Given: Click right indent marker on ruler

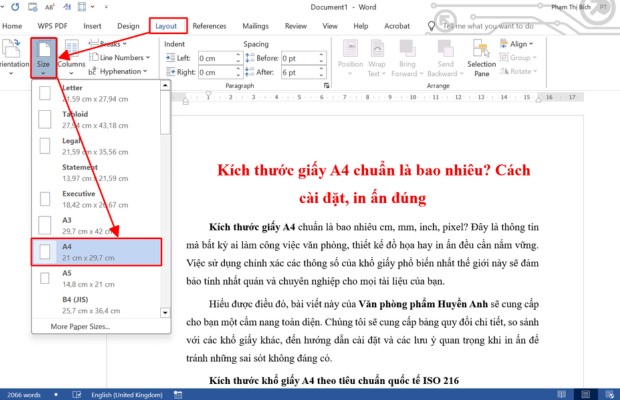Looking at the screenshot, I should point(538,100).
